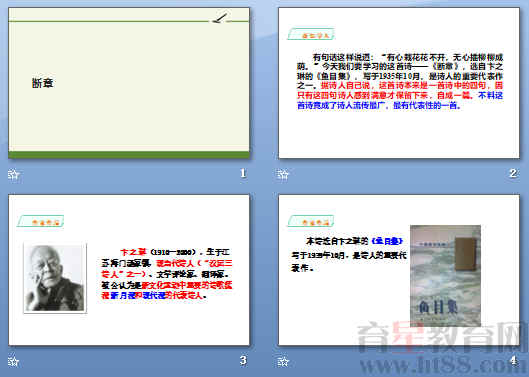Screen dimensions: 529x377
Task: Click the 断章 title text on slide 1
Action: click(43, 83)
